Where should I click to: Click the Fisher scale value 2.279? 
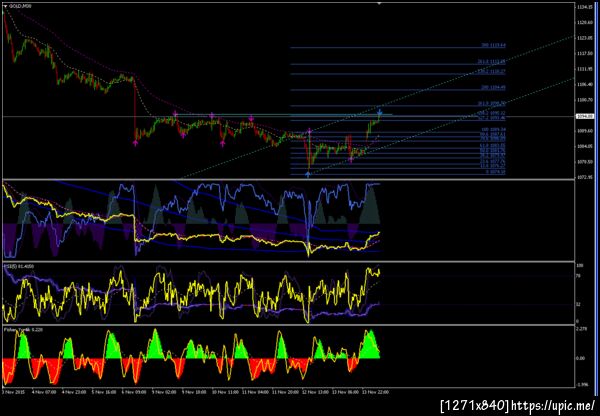(x=582, y=328)
